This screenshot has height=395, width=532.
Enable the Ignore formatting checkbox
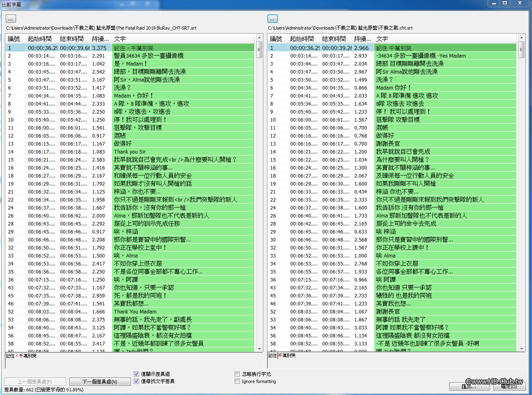point(237,381)
